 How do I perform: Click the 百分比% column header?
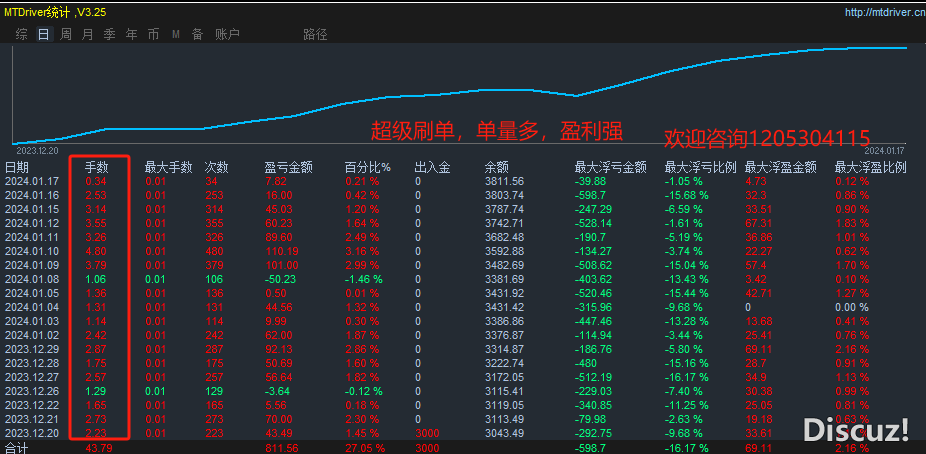[368, 168]
